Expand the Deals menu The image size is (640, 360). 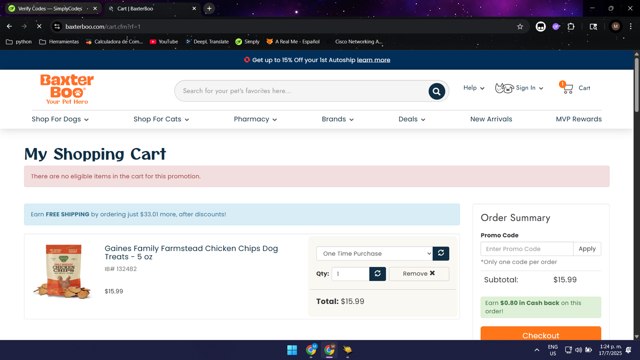click(x=412, y=119)
